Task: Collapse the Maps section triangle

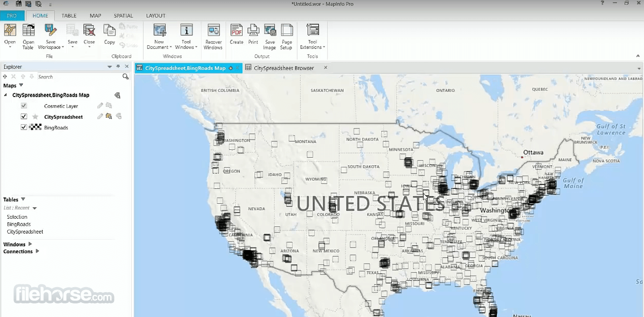Action: point(21,85)
